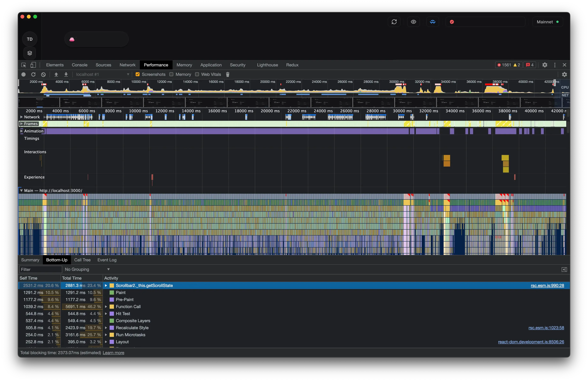Select the Paint activity row

click(294, 293)
